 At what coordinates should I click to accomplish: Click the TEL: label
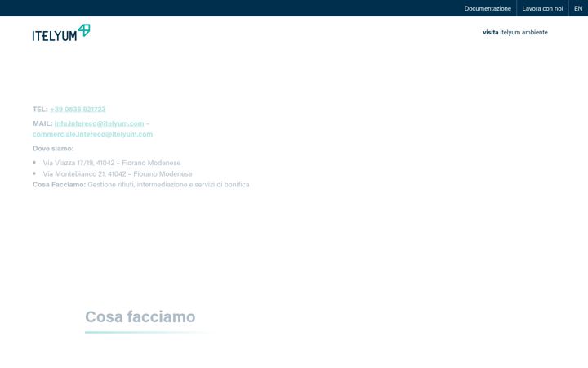click(x=40, y=110)
